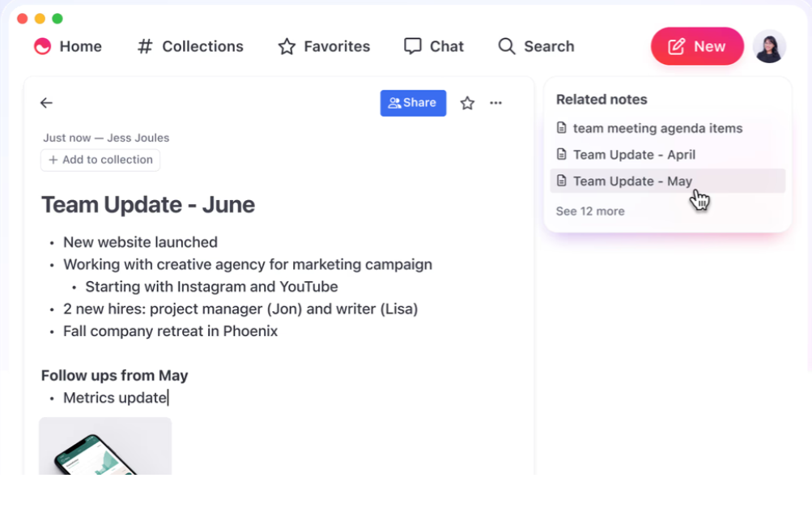
Task: Open the user profile avatar
Action: 769,47
